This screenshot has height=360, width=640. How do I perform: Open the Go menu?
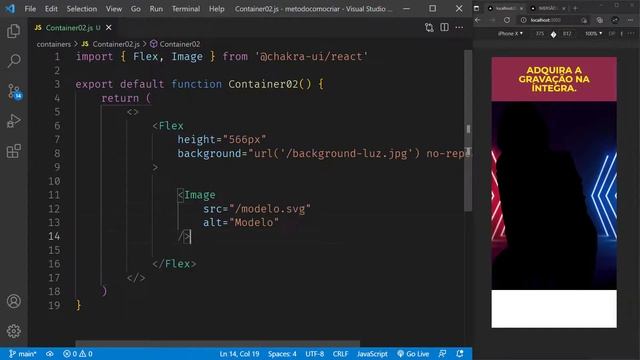point(136,9)
